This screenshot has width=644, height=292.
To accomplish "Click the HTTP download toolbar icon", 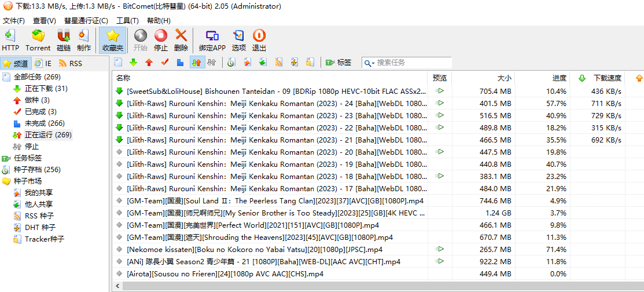I will click(x=10, y=40).
